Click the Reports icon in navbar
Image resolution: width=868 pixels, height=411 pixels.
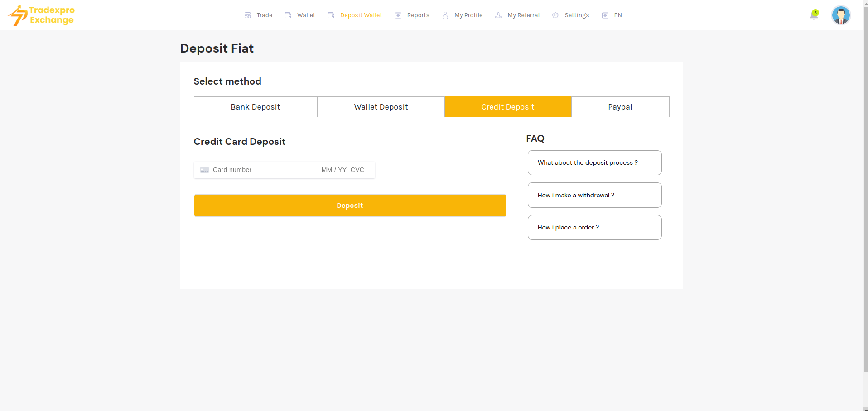(x=398, y=15)
